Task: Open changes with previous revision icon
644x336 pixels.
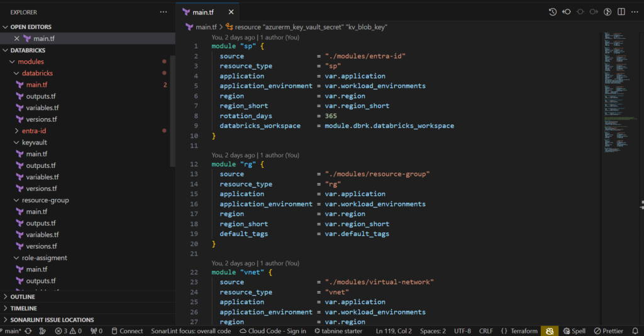Action: coord(567,12)
